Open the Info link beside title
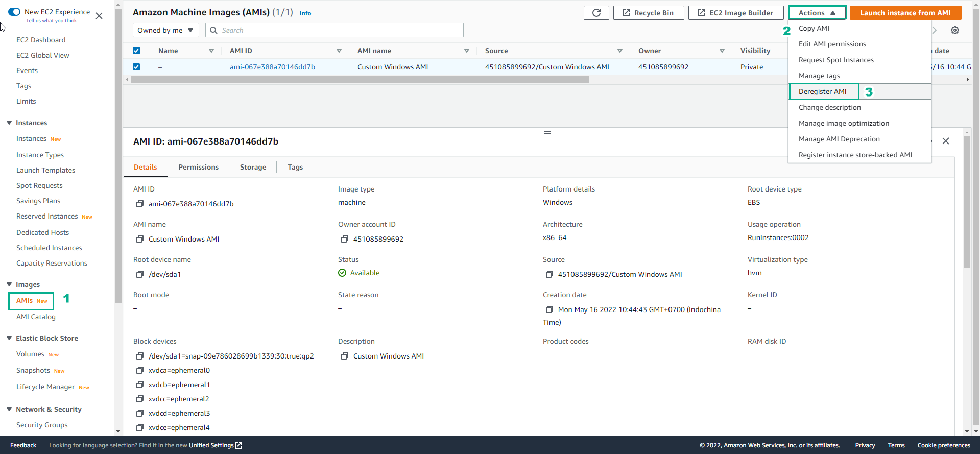980x454 pixels. tap(305, 13)
